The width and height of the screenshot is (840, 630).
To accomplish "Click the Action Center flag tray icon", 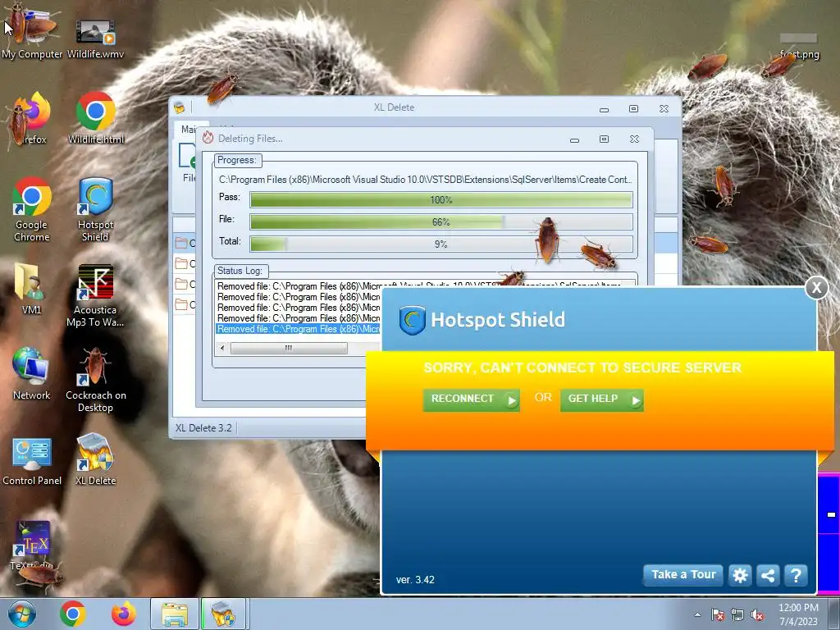I will click(717, 615).
